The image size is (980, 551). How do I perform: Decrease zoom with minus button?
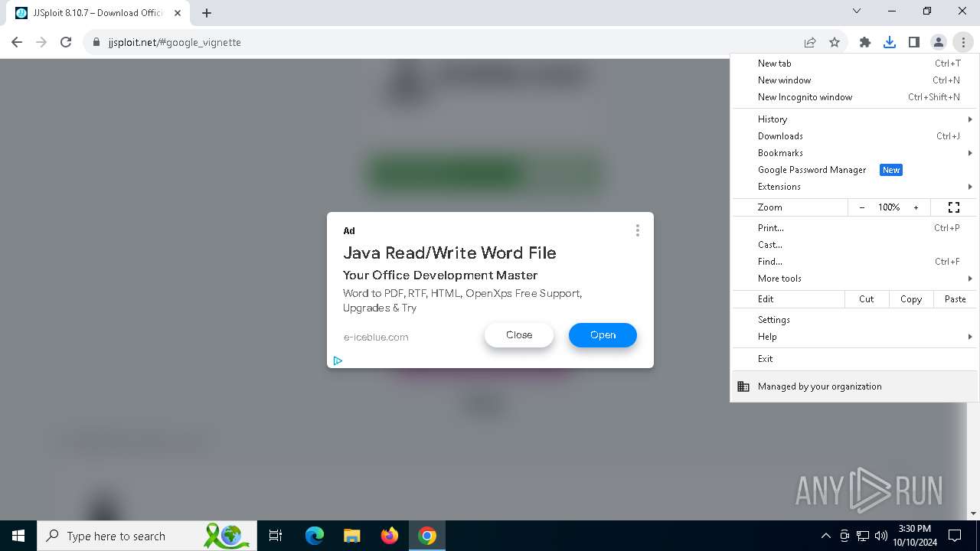pyautogui.click(x=862, y=207)
